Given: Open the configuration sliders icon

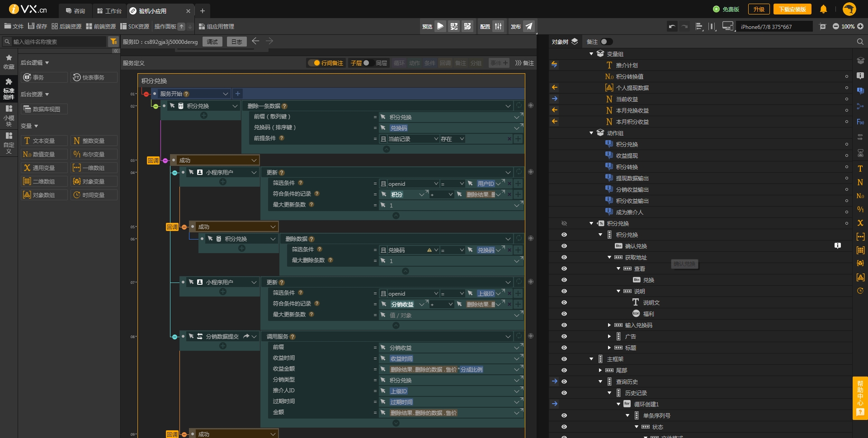Looking at the screenshot, I should click(x=498, y=26).
